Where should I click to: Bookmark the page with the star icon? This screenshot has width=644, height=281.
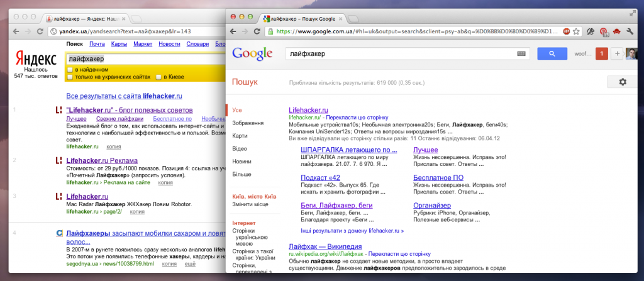[x=576, y=31]
